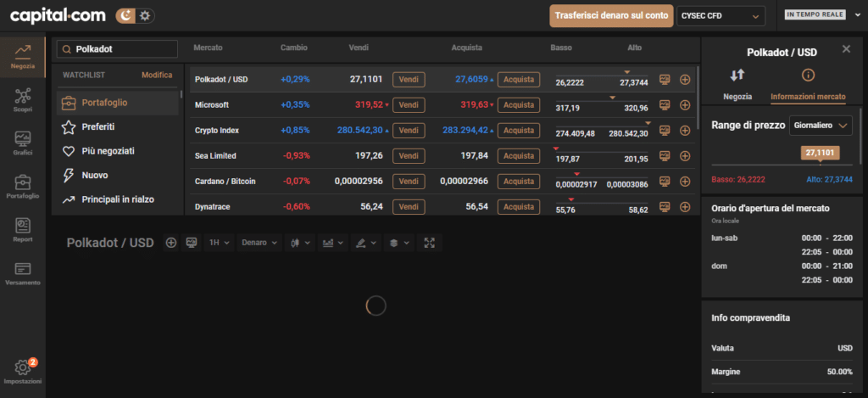This screenshot has width=868, height=398.
Task: Open the Versamento deposit section
Action: [x=23, y=274]
